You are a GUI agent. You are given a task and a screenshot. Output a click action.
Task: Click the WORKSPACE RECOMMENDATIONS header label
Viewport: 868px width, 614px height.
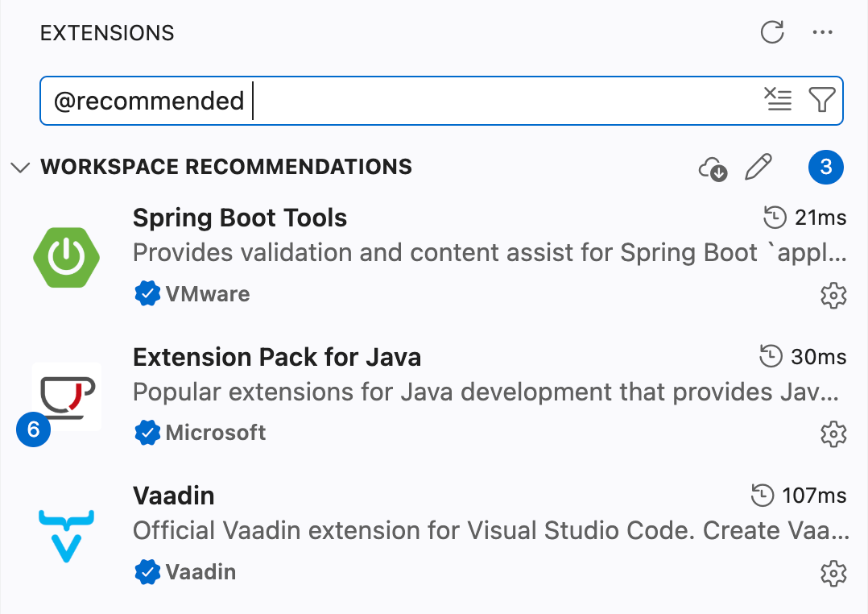[x=226, y=167]
